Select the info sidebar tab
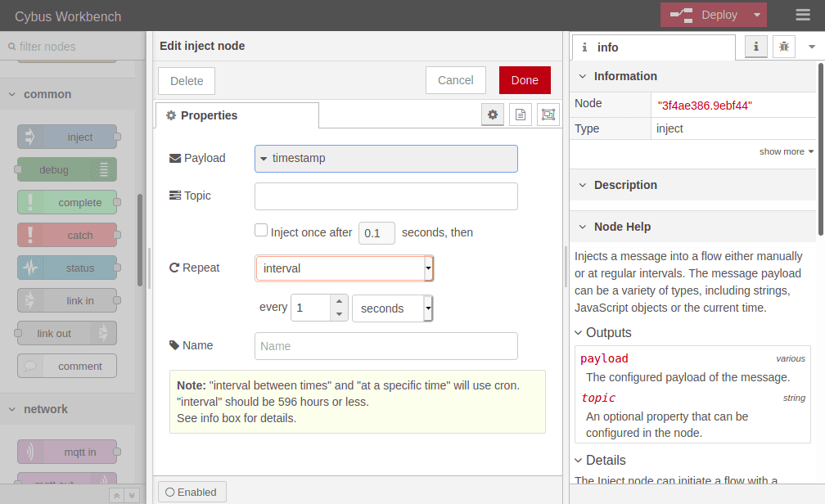 pyautogui.click(x=652, y=47)
